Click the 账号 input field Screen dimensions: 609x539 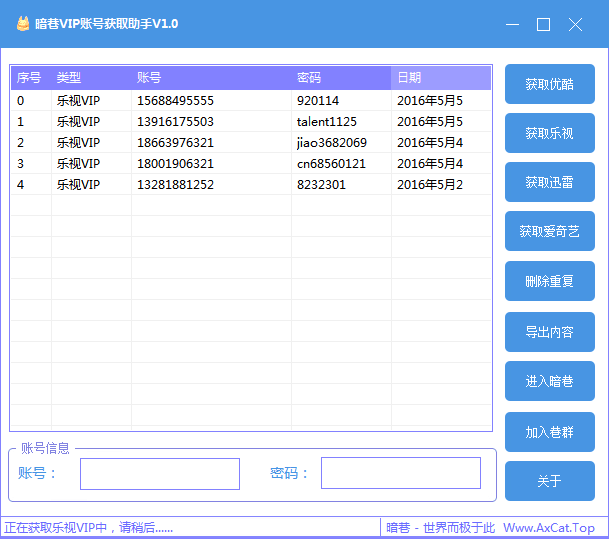click(x=160, y=474)
